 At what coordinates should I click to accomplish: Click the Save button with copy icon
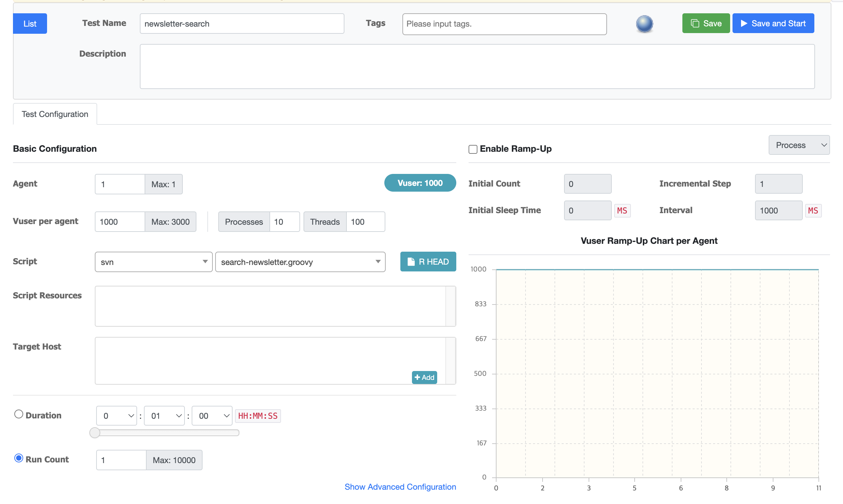pyautogui.click(x=706, y=24)
